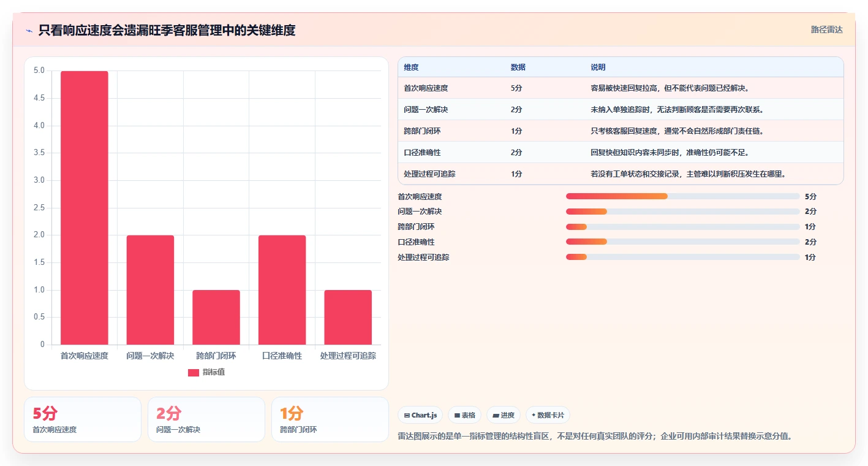Viewport: 868px width, 466px height.
Task: Click the 问题一次解决 progress bar
Action: 682,212
